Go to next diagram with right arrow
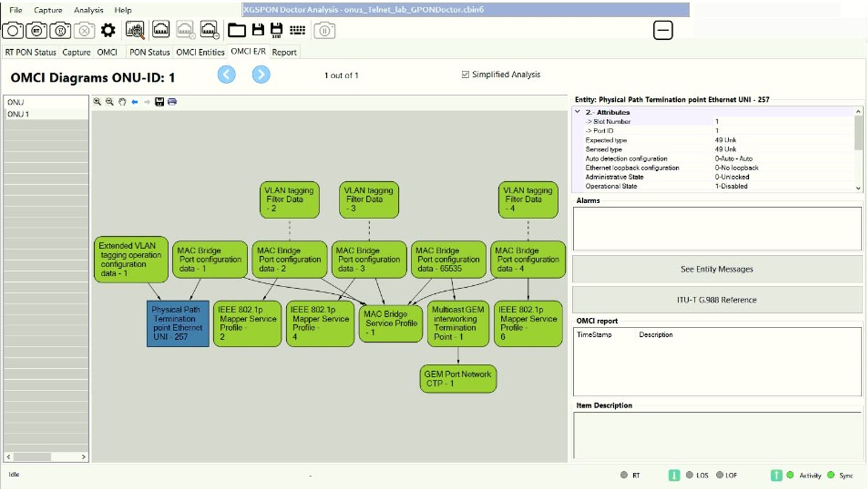 (261, 74)
